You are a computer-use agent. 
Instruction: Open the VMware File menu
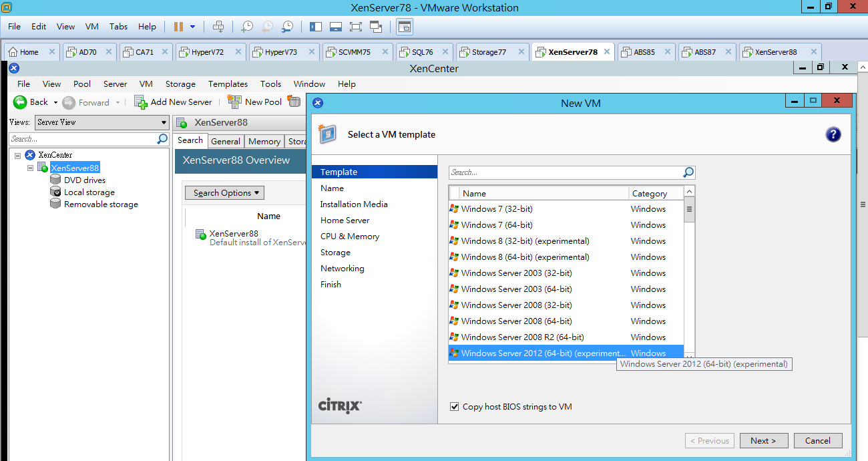pos(15,27)
